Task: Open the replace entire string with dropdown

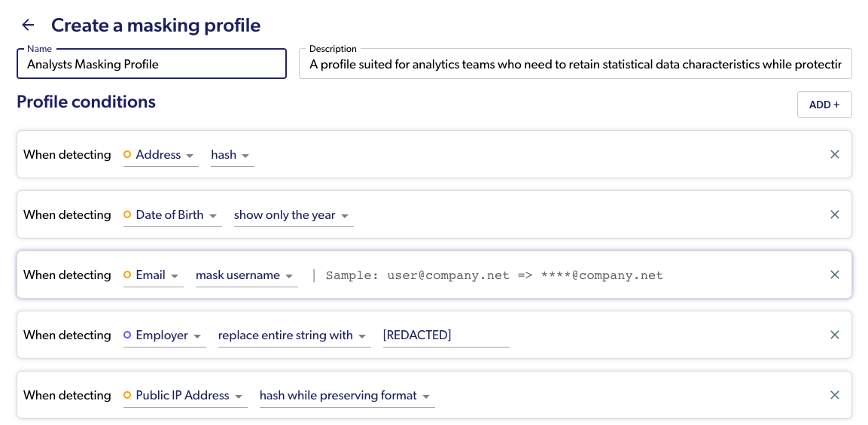Action: click(294, 335)
